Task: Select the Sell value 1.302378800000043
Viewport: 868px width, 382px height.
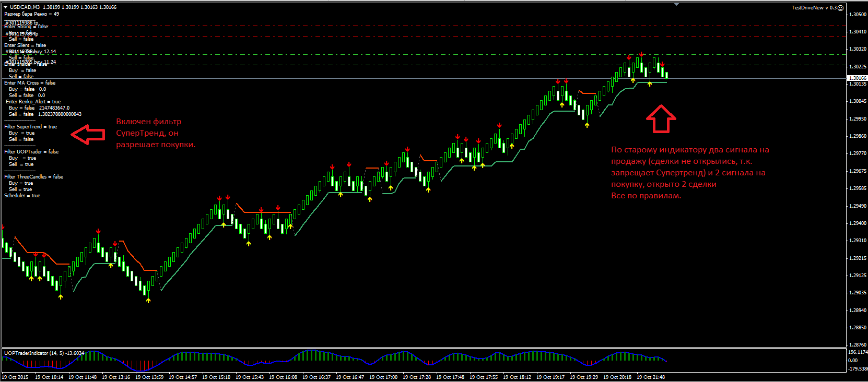Action: coord(60,114)
